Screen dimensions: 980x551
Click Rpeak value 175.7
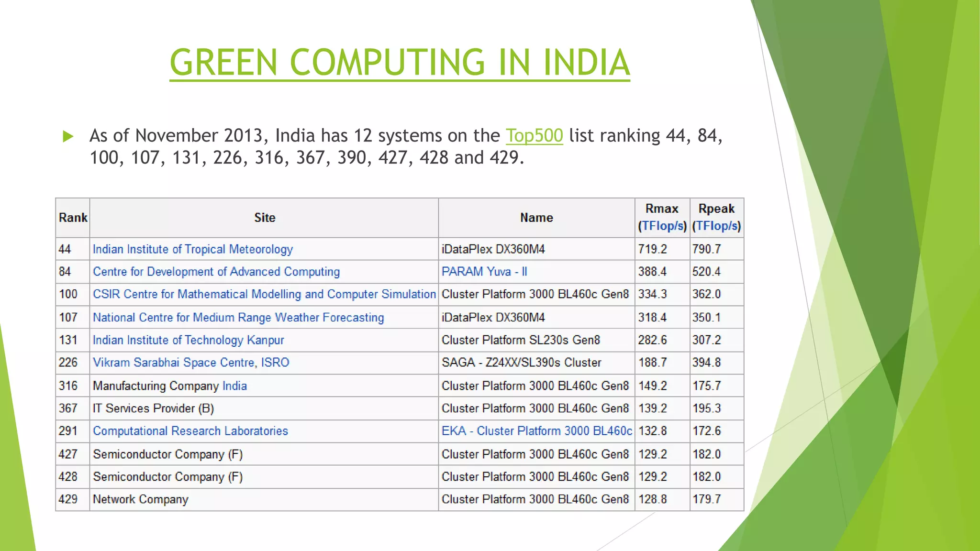tap(706, 386)
